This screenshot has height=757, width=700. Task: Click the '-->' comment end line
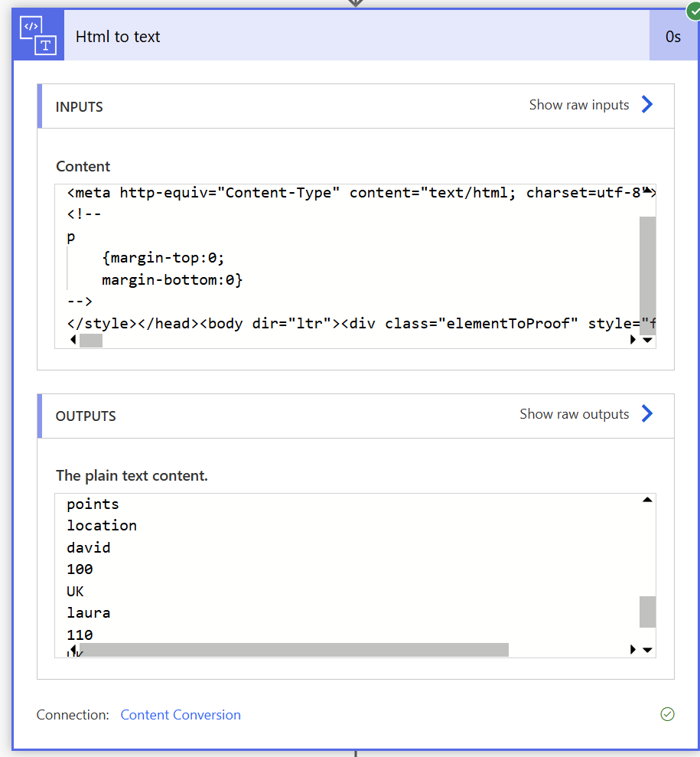pyautogui.click(x=80, y=302)
